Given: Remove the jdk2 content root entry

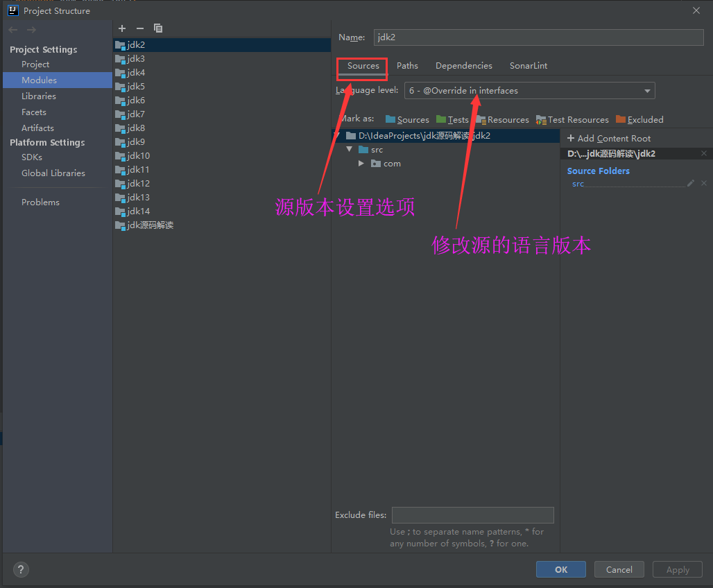Looking at the screenshot, I should click(x=704, y=154).
